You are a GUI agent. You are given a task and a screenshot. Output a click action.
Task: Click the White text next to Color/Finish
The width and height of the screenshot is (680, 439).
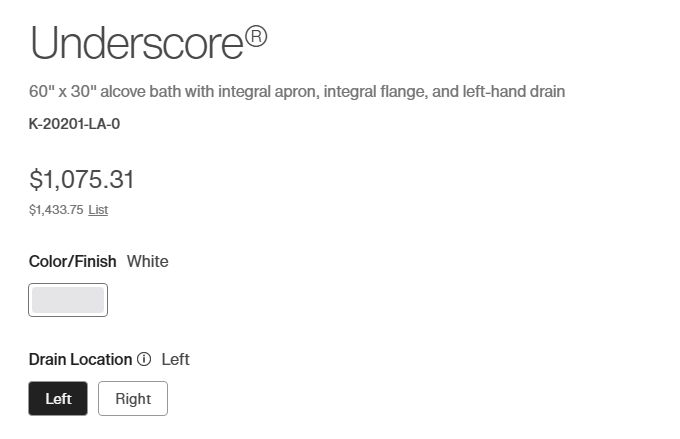(148, 262)
